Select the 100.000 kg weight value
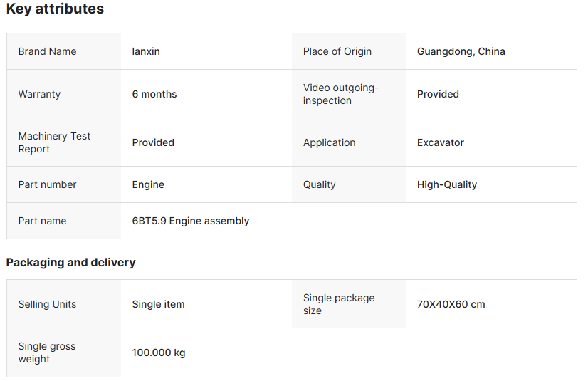 tap(159, 353)
